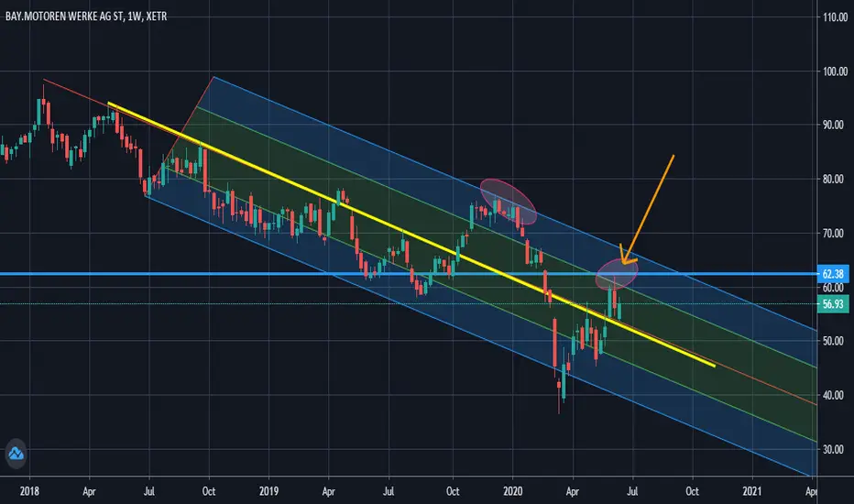
Task: Click the 40.00 price axis label
Action: point(834,395)
